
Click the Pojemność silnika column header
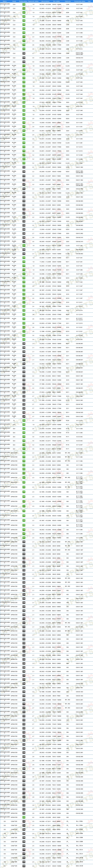33,1
